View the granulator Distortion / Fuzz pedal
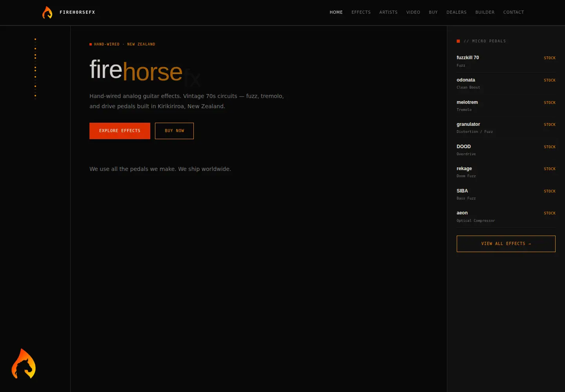Screen dimensions: 565x392 click(506, 128)
